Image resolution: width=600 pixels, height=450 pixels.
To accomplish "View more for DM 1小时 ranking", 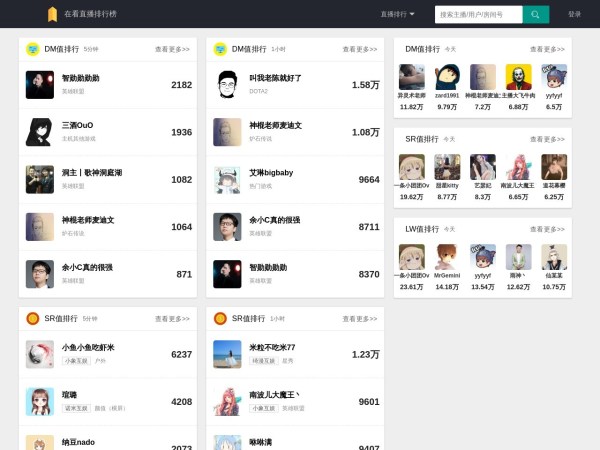I will click(360, 49).
